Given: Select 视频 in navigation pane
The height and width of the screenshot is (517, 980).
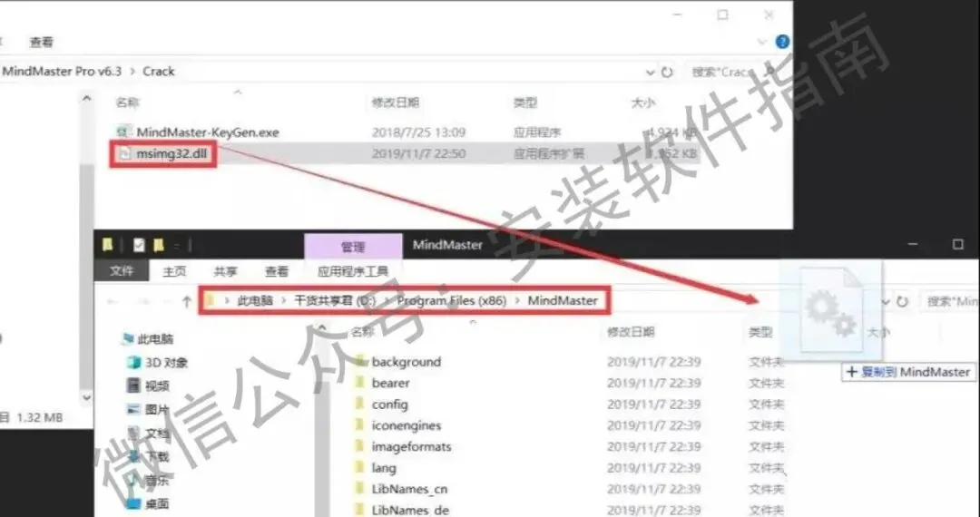Looking at the screenshot, I should [157, 385].
